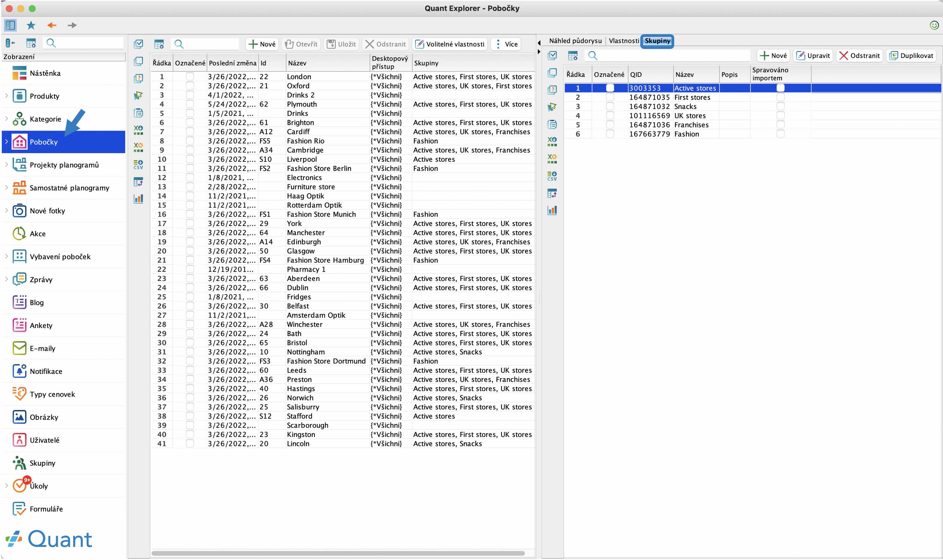
Task: Click Volitelné vlastnosti button
Action: point(450,44)
